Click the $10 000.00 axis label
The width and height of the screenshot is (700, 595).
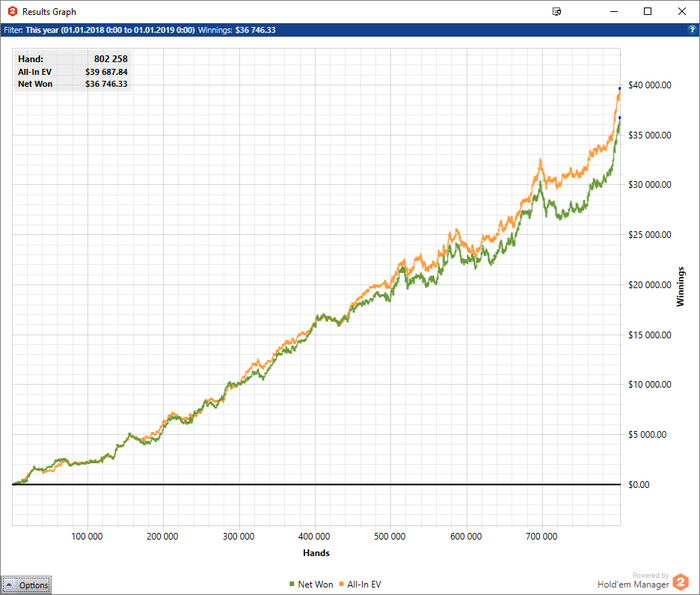(x=650, y=384)
